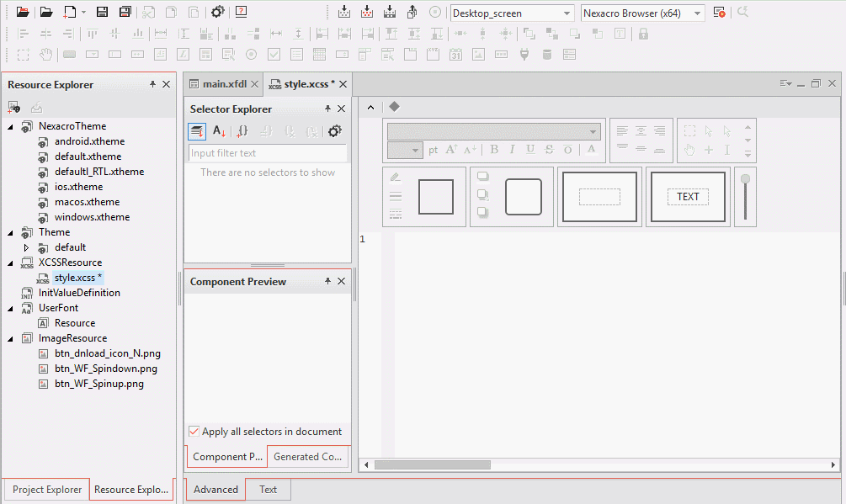The width and height of the screenshot is (846, 504).
Task: Open the Desktop_screen dropdown
Action: click(513, 13)
